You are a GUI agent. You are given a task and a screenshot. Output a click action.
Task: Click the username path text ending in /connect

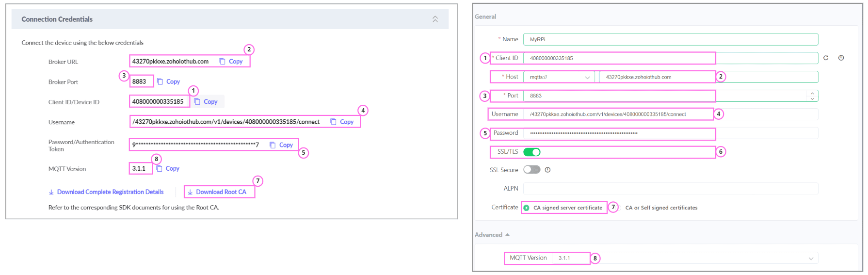point(226,122)
